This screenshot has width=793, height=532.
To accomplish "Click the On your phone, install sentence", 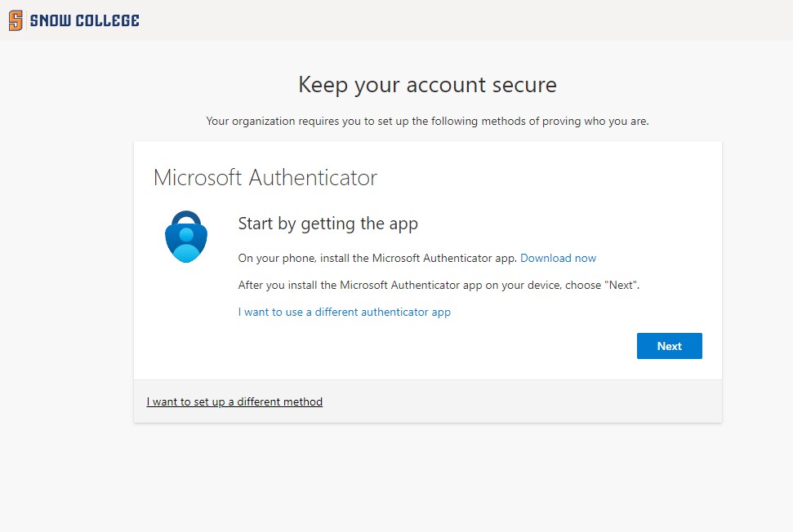I will click(377, 258).
